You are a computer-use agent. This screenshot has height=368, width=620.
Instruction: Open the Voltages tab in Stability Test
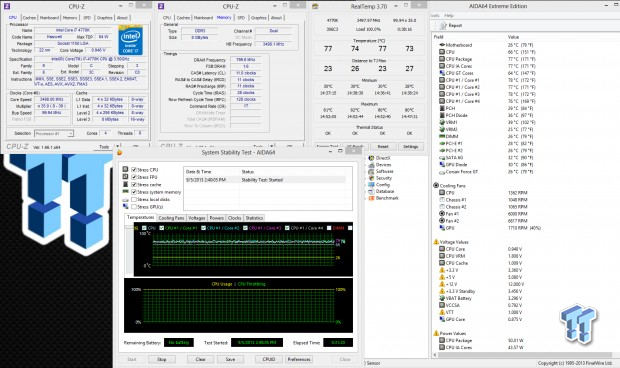[197, 218]
